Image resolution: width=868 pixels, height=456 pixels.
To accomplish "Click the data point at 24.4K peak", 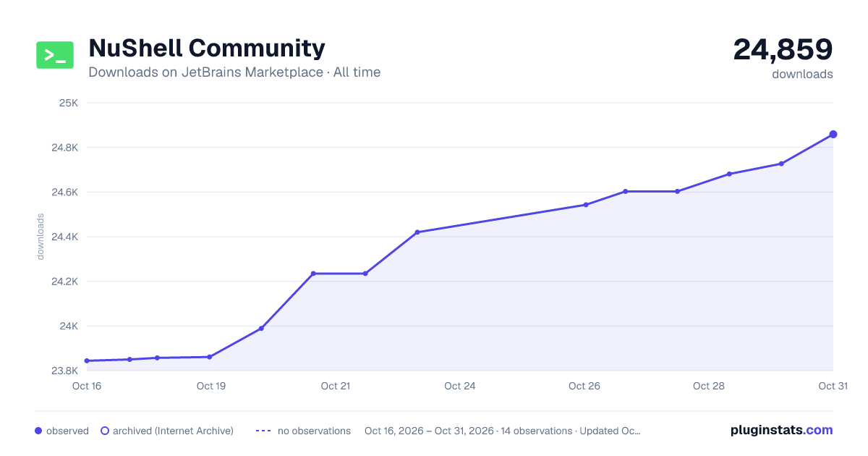I will tap(417, 232).
